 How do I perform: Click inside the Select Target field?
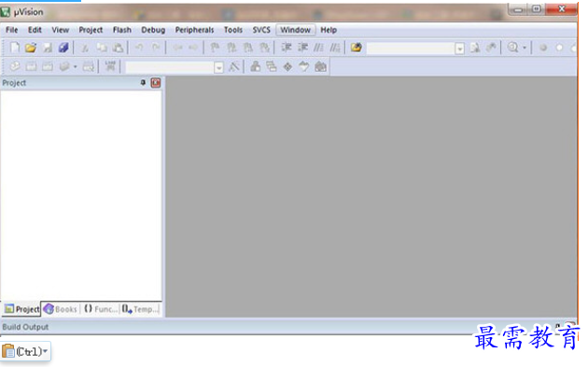click(170, 67)
